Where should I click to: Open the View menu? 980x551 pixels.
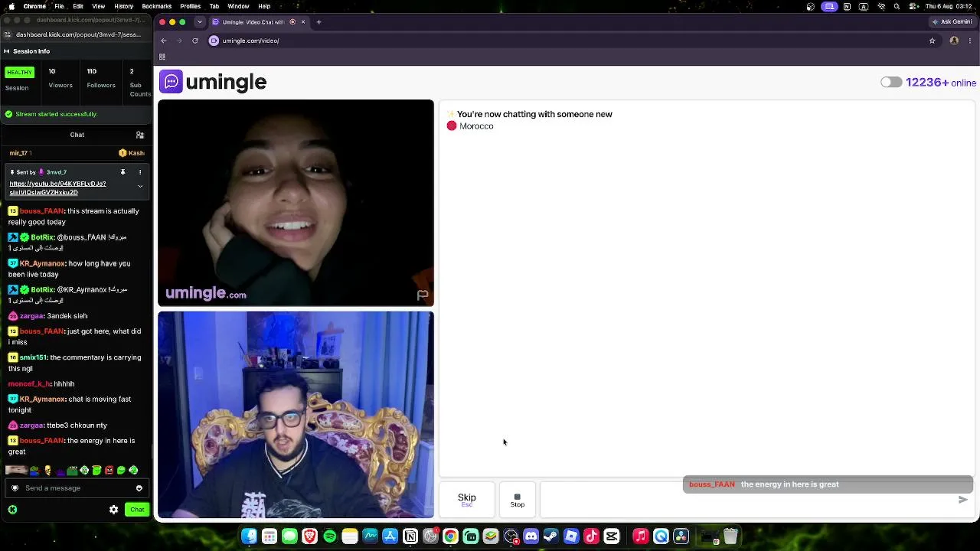[99, 6]
